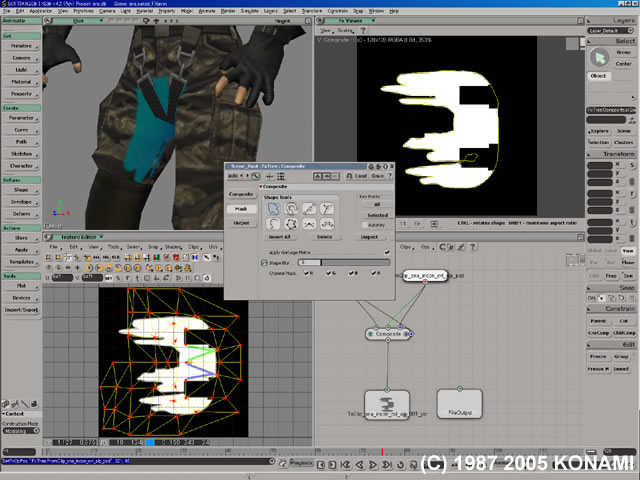Open the Animate menu in the main menu bar
This screenshot has height=480, width=640.
pyautogui.click(x=207, y=11)
